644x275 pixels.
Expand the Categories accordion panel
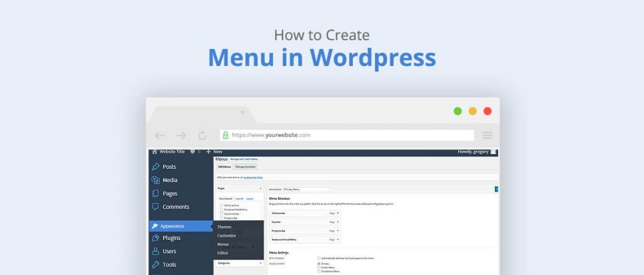[x=260, y=263]
